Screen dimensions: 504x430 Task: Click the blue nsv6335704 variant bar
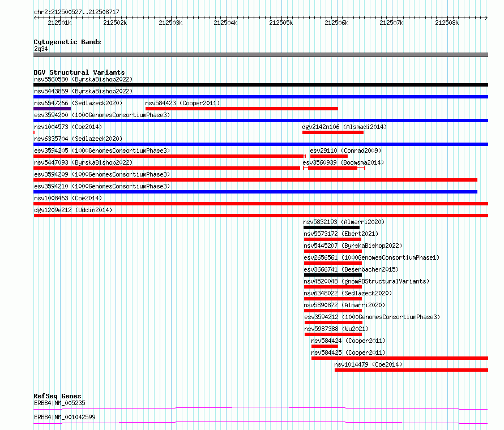pos(260,144)
